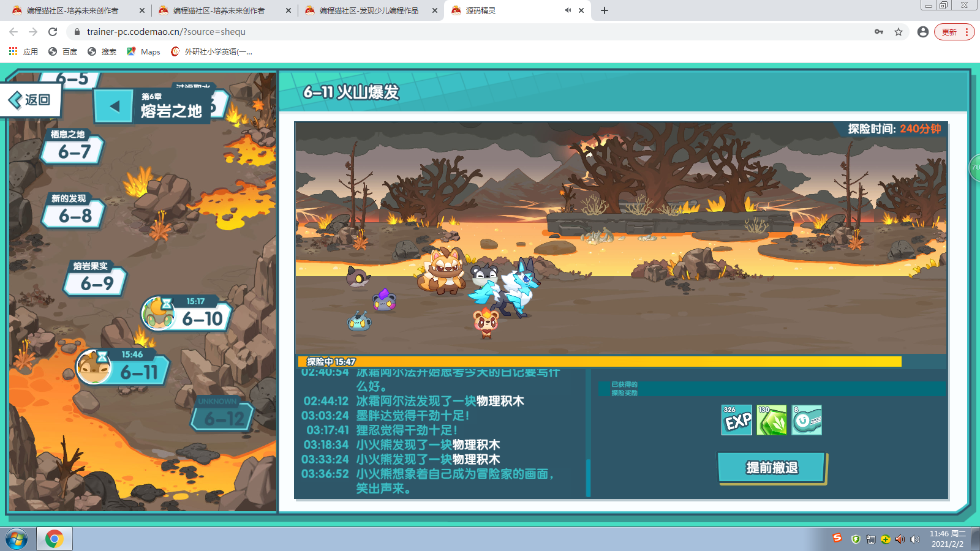This screenshot has height=551, width=980.
Task: Click the exploration progress bar
Action: coord(600,362)
